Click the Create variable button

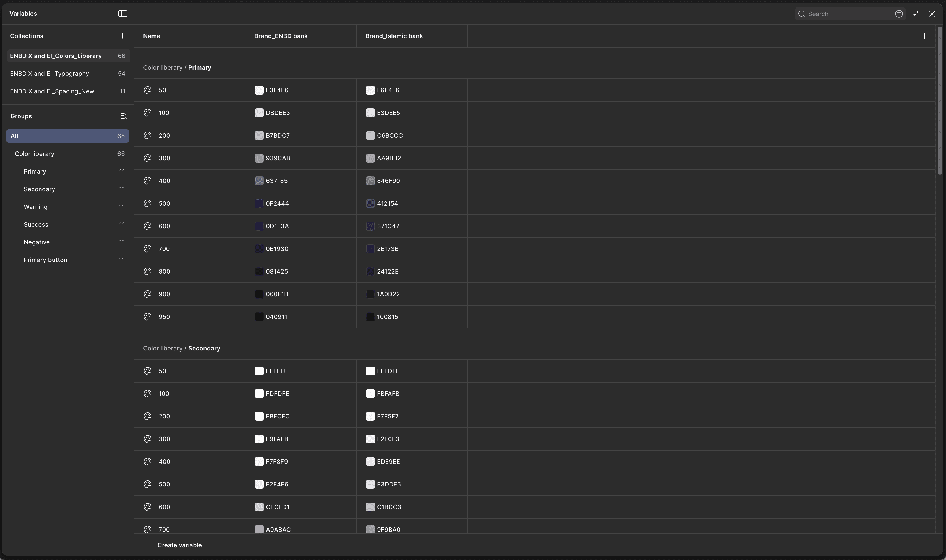pyautogui.click(x=179, y=545)
